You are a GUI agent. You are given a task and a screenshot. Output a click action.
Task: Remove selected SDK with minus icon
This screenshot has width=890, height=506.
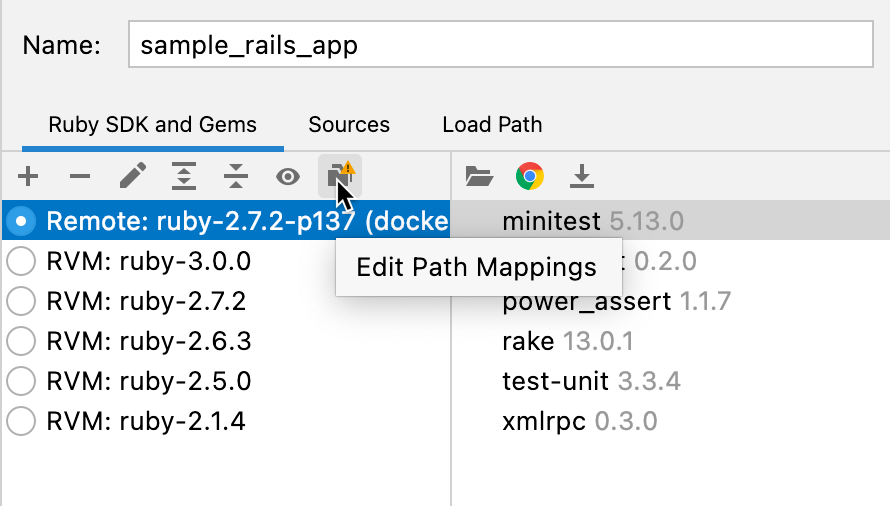[x=80, y=177]
